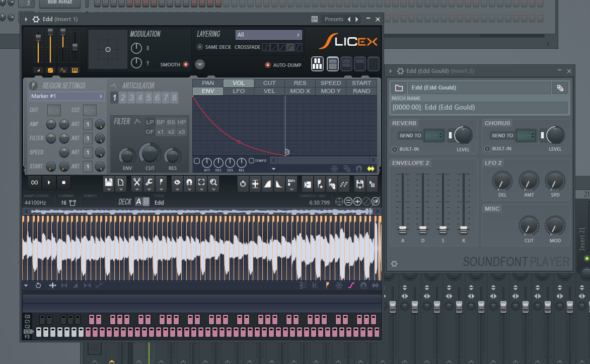
Task: Toggle AUTO-DUMP mode
Action: [267, 65]
